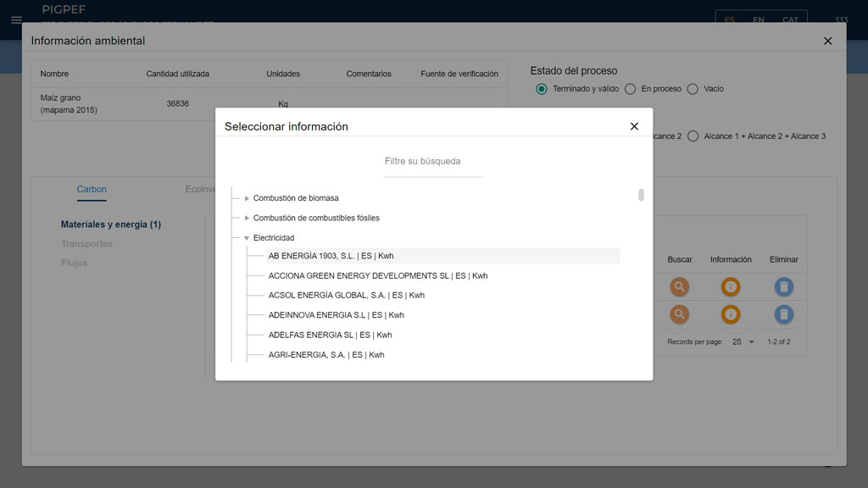Open the second row's information icon
The image size is (868, 488).
tap(730, 314)
